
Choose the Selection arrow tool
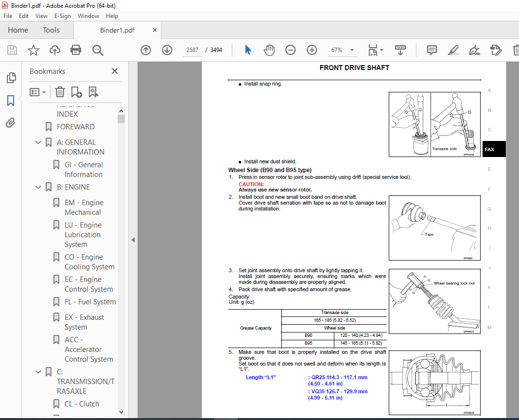pyautogui.click(x=248, y=50)
